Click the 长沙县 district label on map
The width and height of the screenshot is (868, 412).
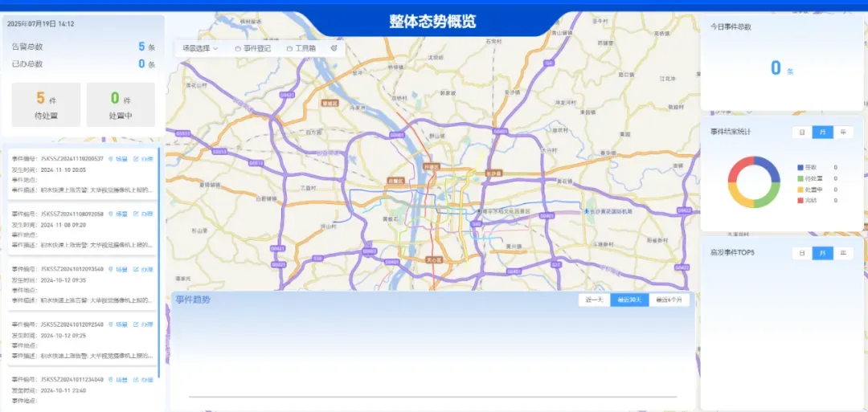[493, 173]
